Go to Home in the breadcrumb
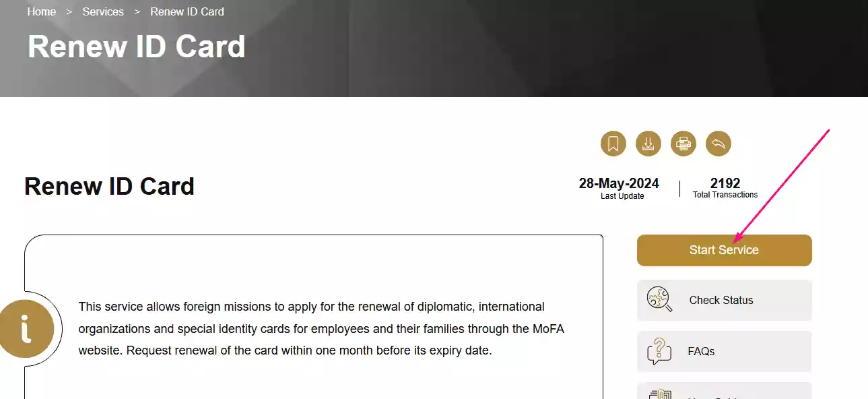 (x=42, y=11)
